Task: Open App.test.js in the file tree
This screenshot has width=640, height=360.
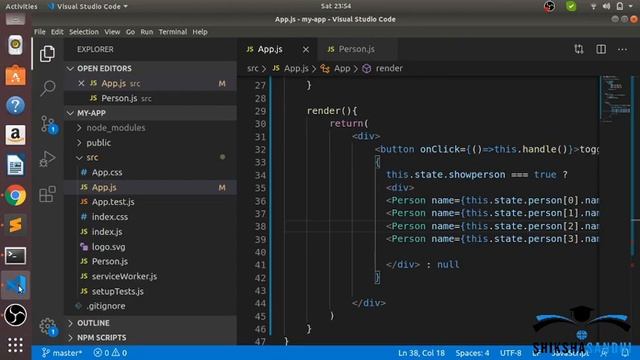Action: (150, 202)
